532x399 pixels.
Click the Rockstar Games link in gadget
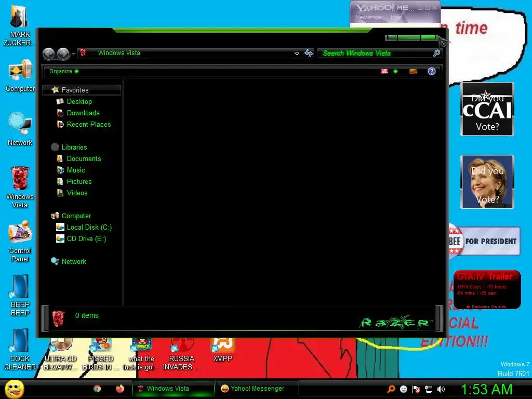pos(486,307)
